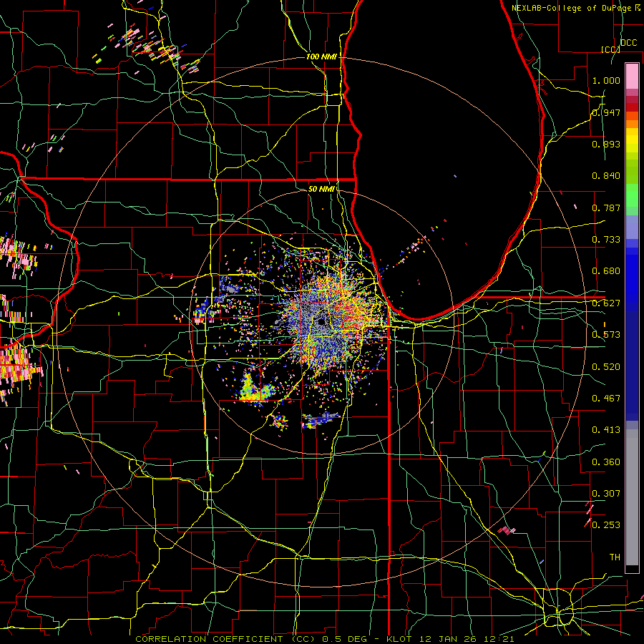Click the 100 NMI range ring label

pyautogui.click(x=321, y=57)
